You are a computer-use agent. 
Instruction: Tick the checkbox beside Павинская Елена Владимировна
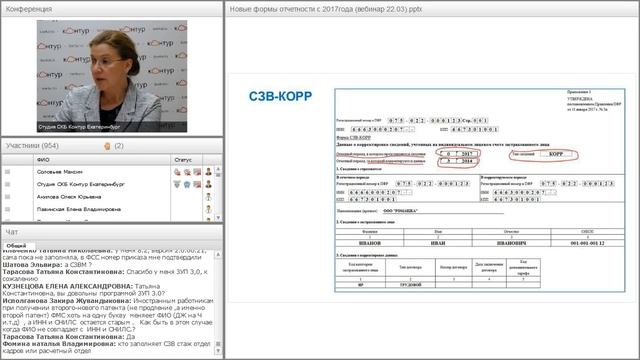click(7, 209)
